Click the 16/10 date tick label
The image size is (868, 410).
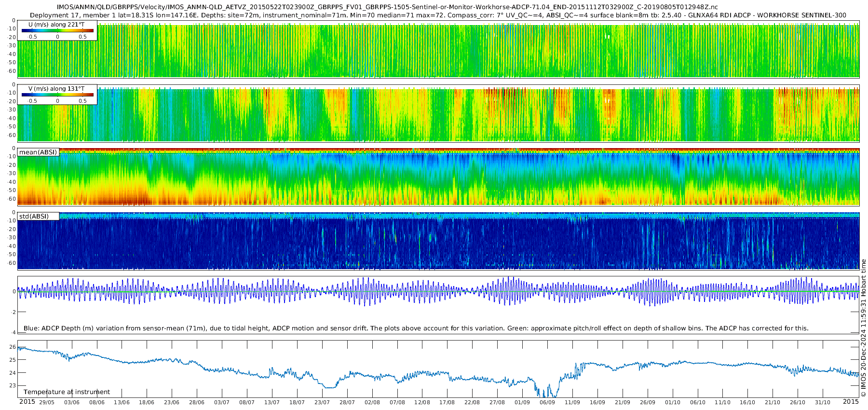747,402
